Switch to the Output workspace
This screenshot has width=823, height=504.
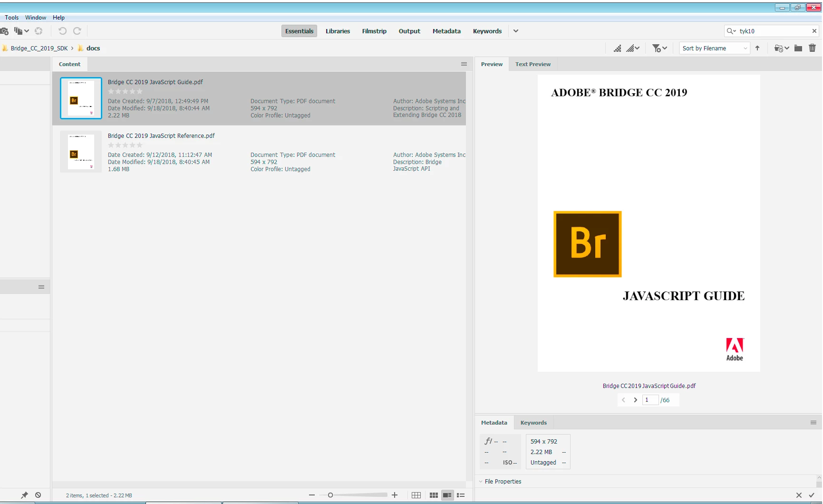(409, 31)
